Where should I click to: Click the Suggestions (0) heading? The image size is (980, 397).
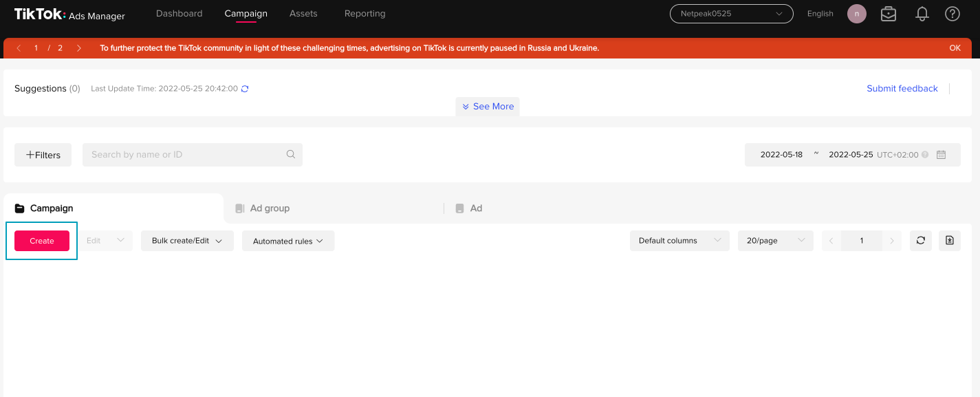(47, 89)
